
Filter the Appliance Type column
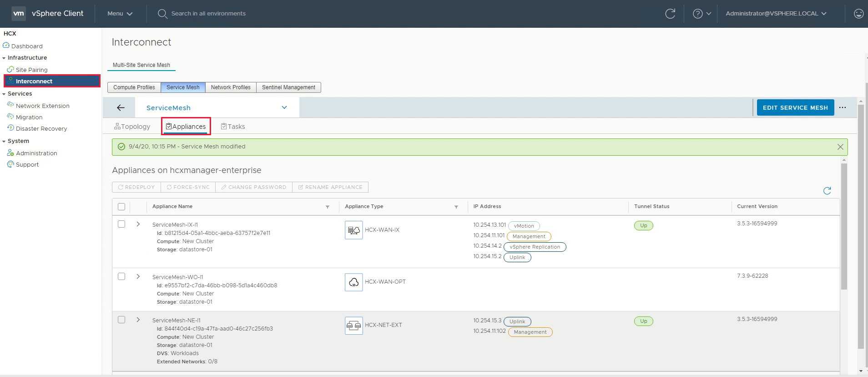point(456,207)
